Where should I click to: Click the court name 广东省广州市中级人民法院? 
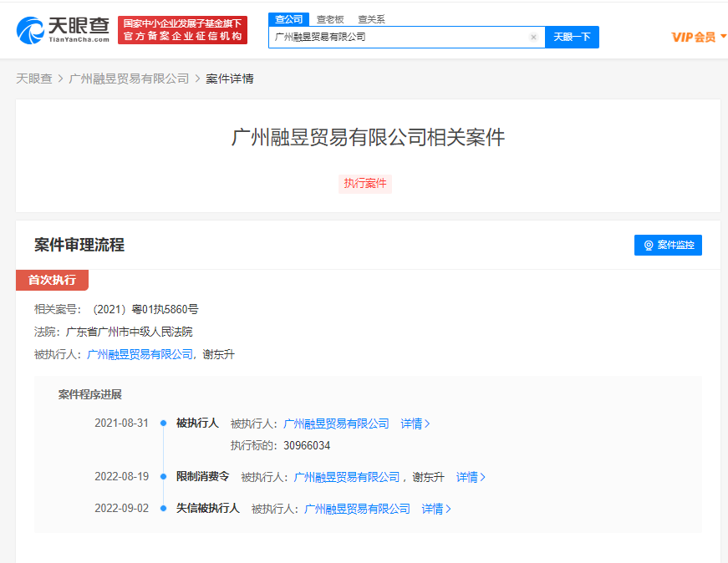click(130, 332)
